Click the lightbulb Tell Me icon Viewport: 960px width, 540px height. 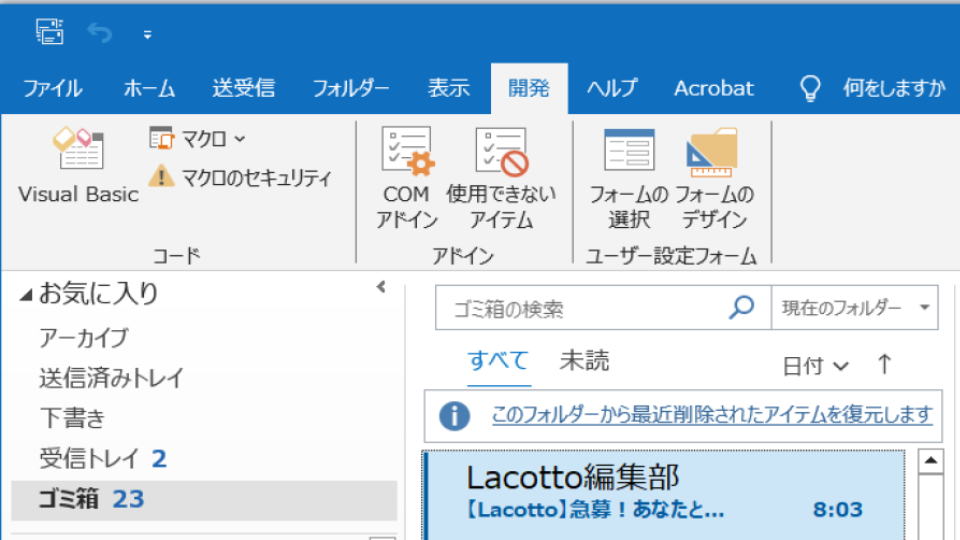(x=810, y=89)
